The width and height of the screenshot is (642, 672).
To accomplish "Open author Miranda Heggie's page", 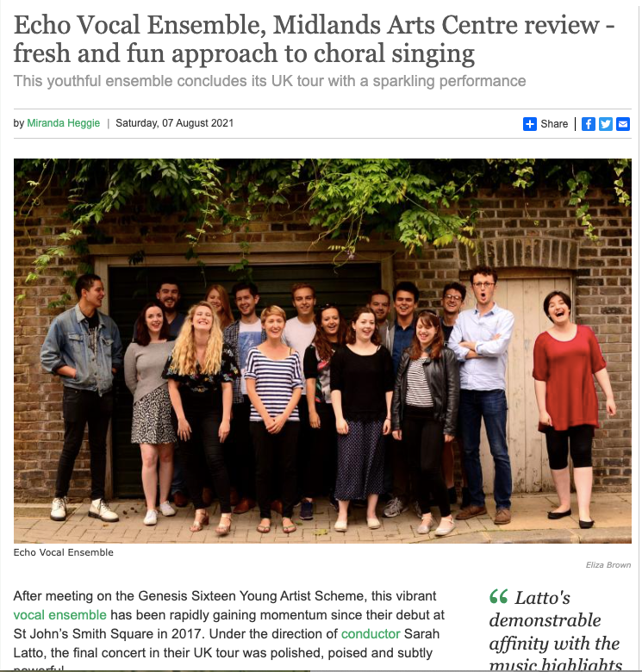I will (x=64, y=123).
